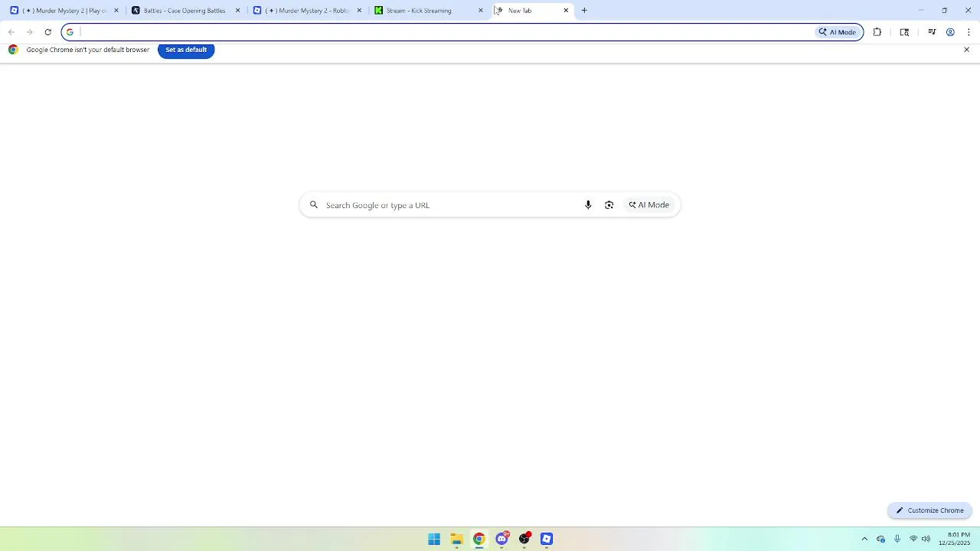The height and width of the screenshot is (551, 980).
Task: Switch to Murder Mystery 2 - Roblox tab
Action: pyautogui.click(x=306, y=11)
